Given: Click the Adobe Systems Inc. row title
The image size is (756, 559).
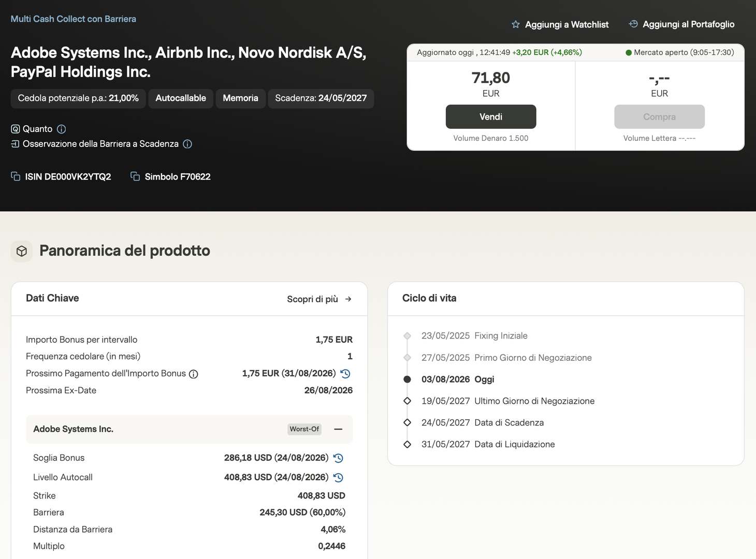Looking at the screenshot, I should point(73,429).
